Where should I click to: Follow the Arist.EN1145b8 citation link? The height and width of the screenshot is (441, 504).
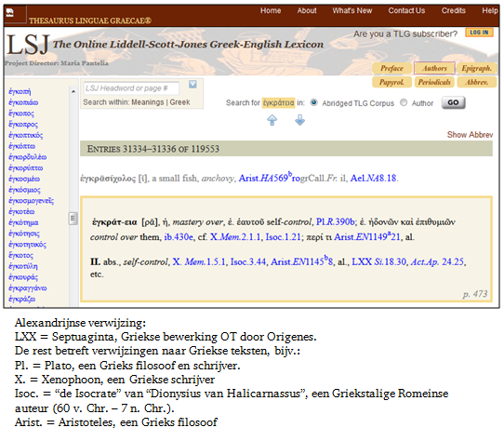tap(302, 261)
